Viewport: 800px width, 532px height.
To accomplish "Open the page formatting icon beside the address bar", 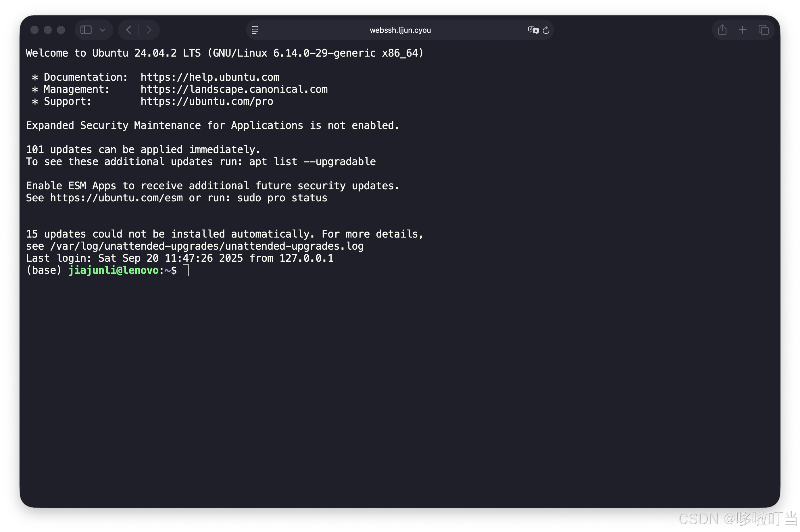I will [254, 30].
